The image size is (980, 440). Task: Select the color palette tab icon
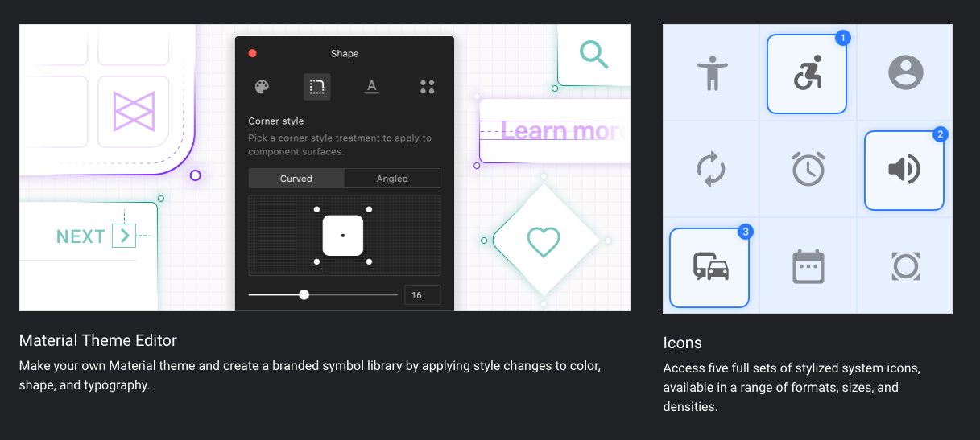point(262,87)
